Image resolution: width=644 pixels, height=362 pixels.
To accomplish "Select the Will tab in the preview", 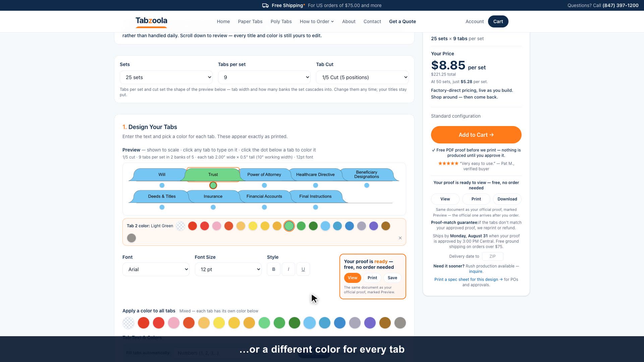I will 162,175.
